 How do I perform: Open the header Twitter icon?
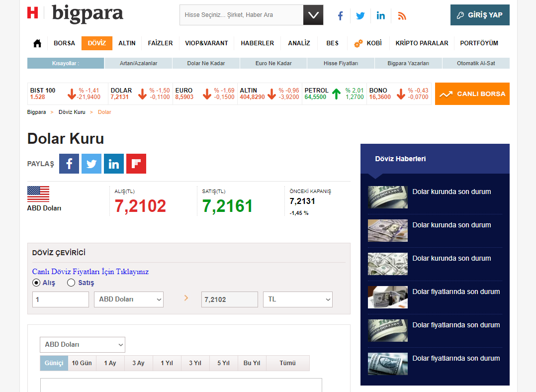pyautogui.click(x=360, y=16)
